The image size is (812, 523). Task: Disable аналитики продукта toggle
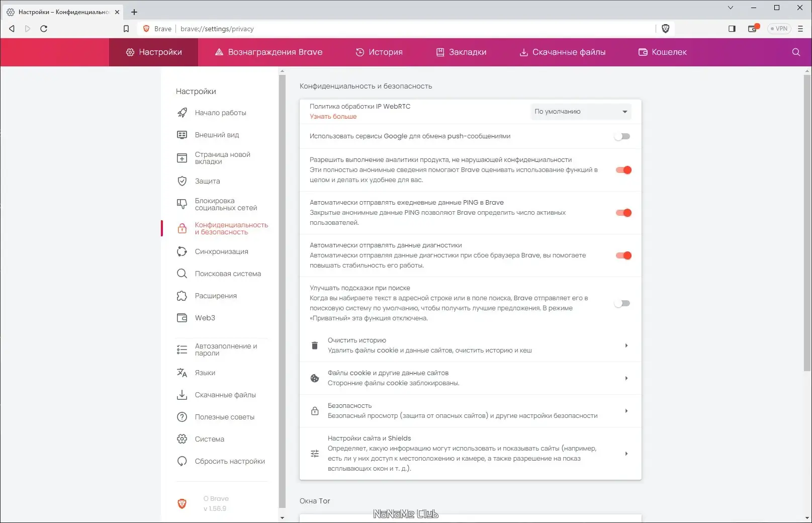623,170
